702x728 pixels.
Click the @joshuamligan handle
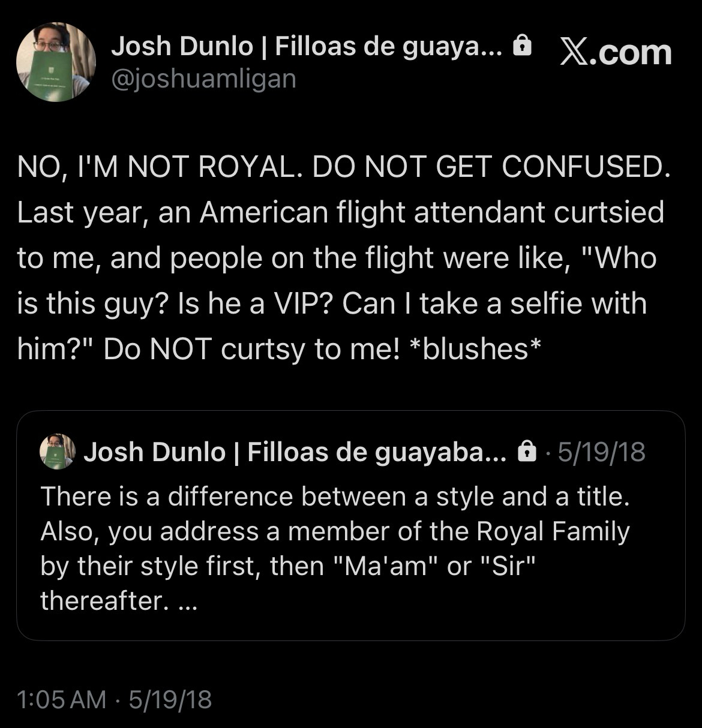(203, 79)
